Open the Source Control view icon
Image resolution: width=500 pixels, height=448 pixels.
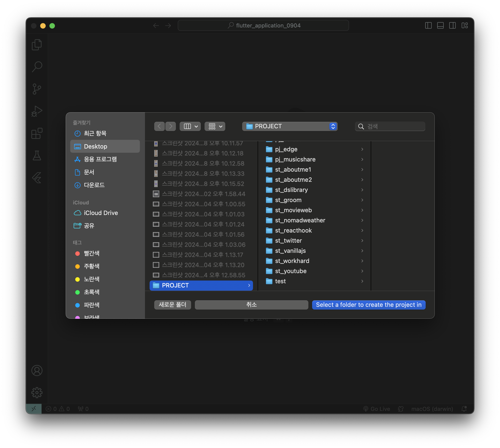coord(37,89)
